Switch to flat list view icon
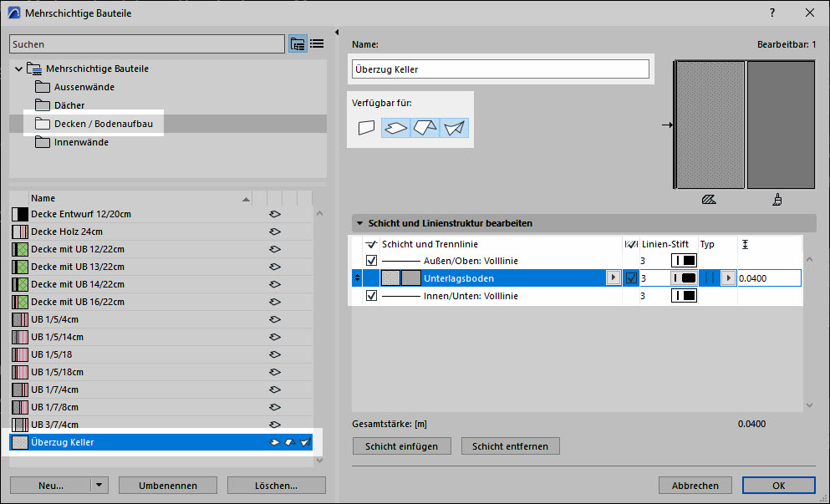Screen dimensions: 830x504 tap(317, 44)
